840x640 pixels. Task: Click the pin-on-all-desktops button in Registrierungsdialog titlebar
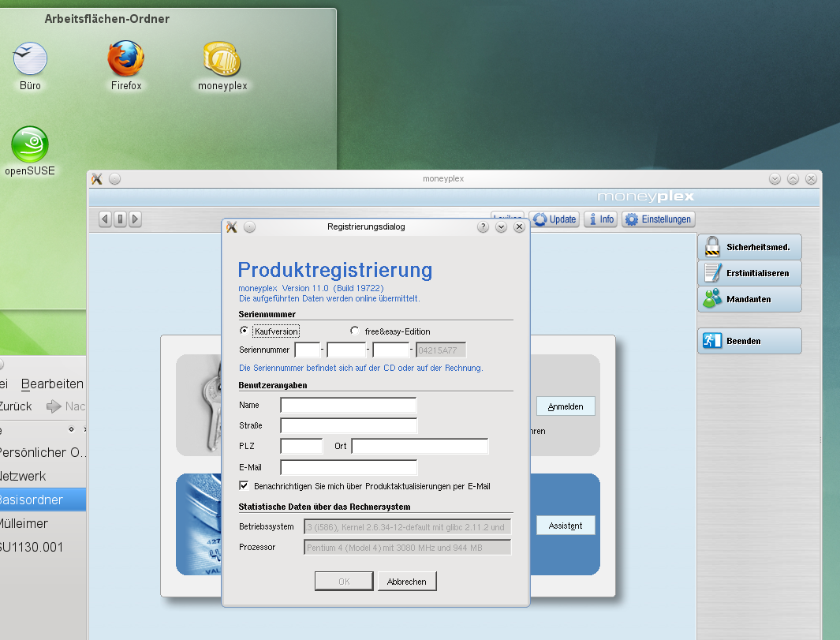pyautogui.click(x=250, y=226)
